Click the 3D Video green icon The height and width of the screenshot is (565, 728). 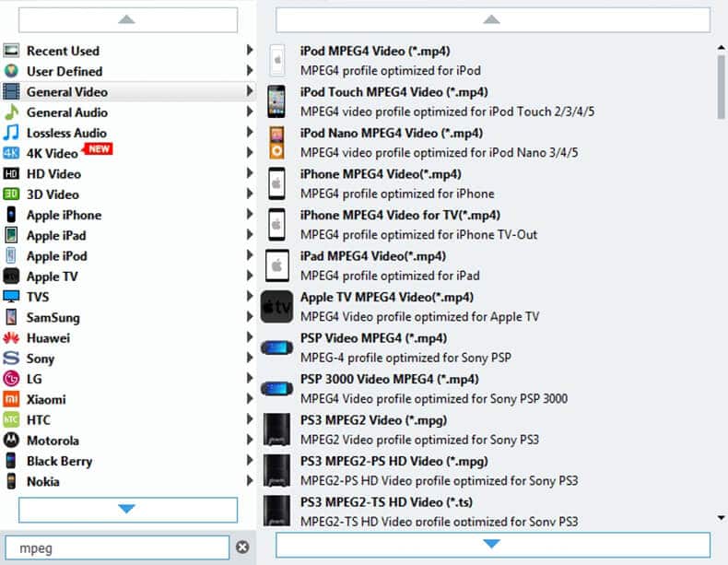11,194
